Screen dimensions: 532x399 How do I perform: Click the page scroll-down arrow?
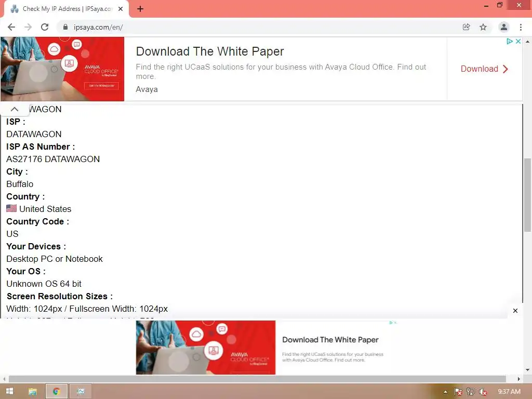point(527,370)
